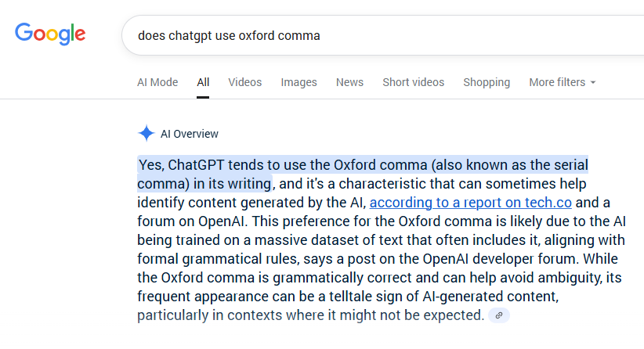Click the More filters dropdown arrow
Screen dimensions: 644x349
tap(593, 83)
